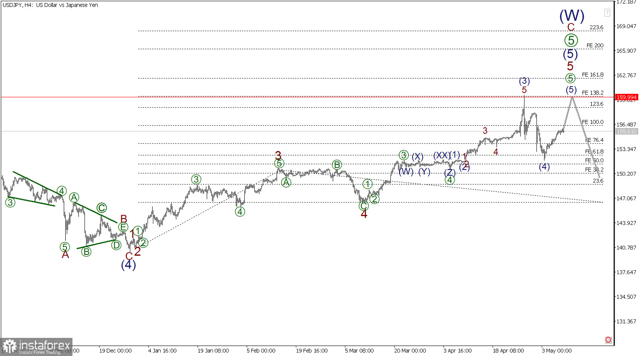644x356 pixels.
Task: Click the '3 May 00:00' time axis label
Action: click(x=556, y=351)
